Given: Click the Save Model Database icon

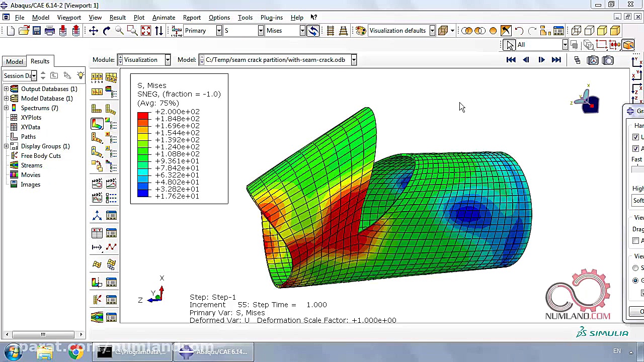Looking at the screenshot, I should [x=37, y=31].
